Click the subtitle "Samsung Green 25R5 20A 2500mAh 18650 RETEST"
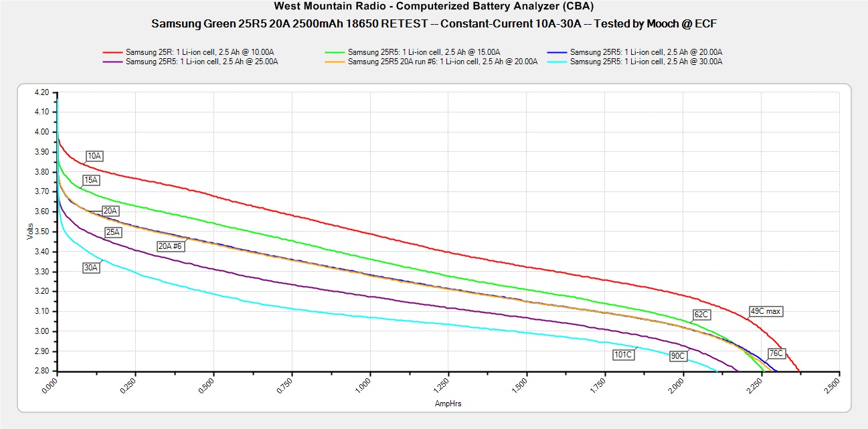This screenshot has height=429, width=868. (x=289, y=24)
